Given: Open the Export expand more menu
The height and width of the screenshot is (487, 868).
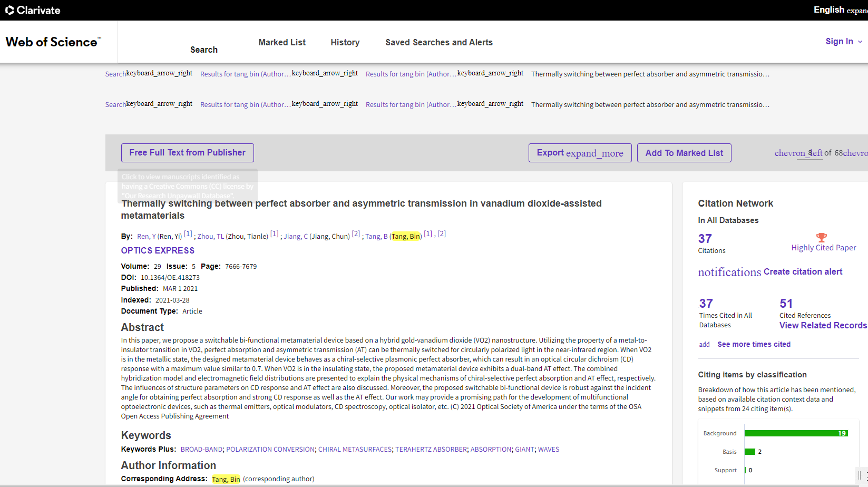Looking at the screenshot, I should (x=580, y=153).
